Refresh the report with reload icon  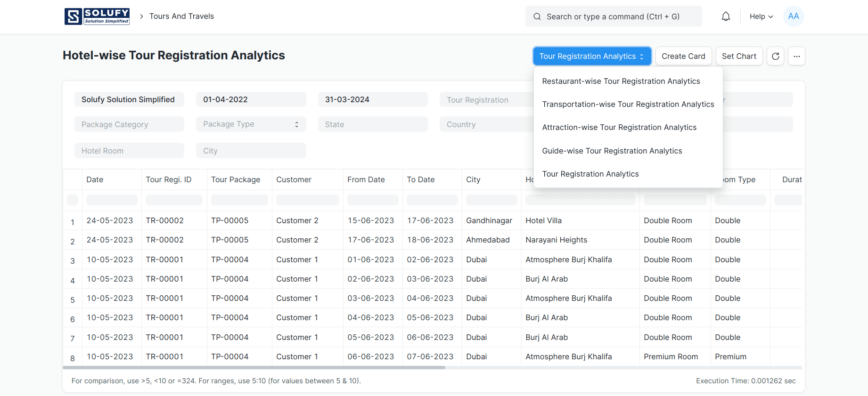(x=775, y=56)
